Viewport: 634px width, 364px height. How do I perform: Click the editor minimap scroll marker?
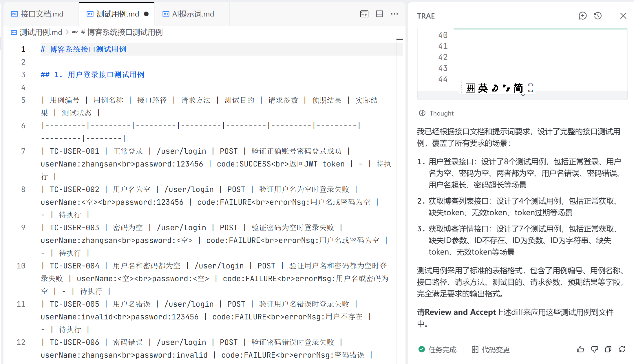click(400, 39)
